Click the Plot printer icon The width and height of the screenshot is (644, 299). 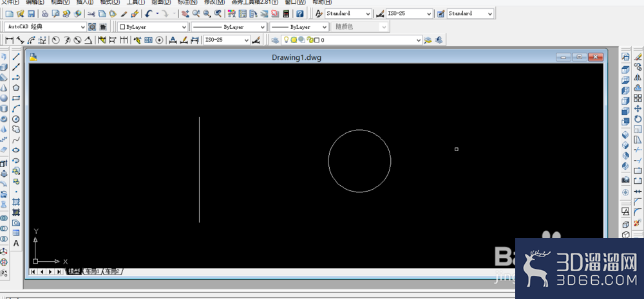(x=45, y=14)
